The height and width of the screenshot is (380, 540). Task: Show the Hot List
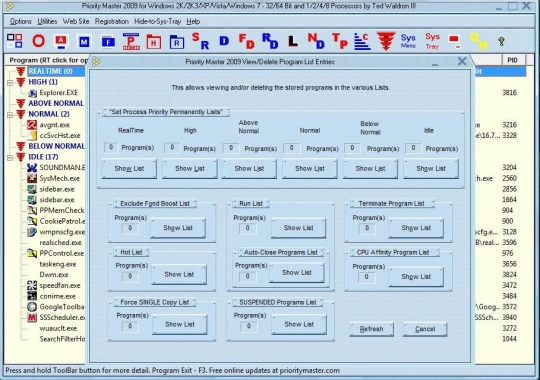click(x=179, y=275)
